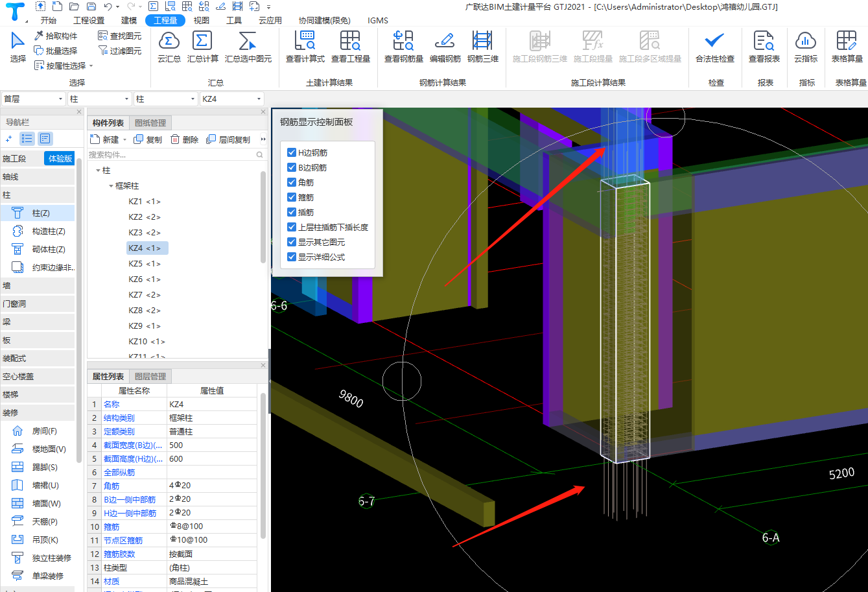The image size is (868, 592).
Task: Switch to the 视图 ribbon tab
Action: tap(202, 20)
